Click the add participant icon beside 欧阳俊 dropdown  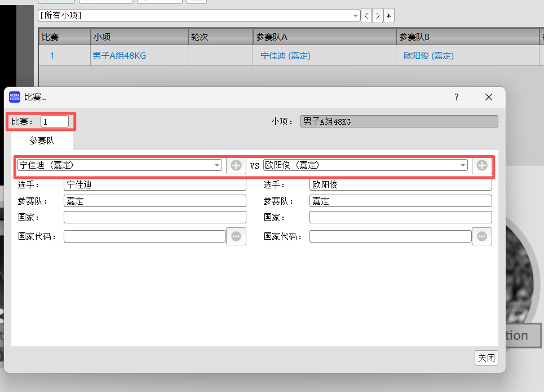[481, 165]
